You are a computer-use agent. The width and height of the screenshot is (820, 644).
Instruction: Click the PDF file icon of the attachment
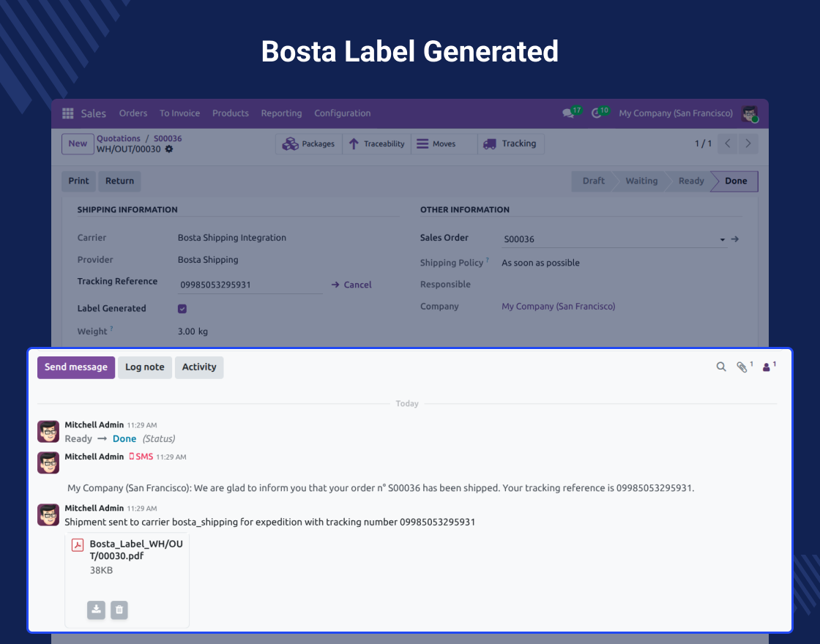(x=78, y=545)
